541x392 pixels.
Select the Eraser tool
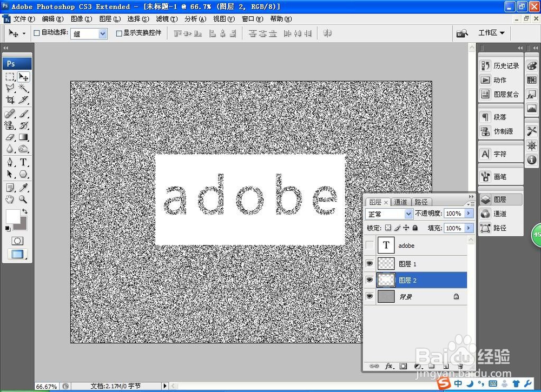(x=10, y=137)
